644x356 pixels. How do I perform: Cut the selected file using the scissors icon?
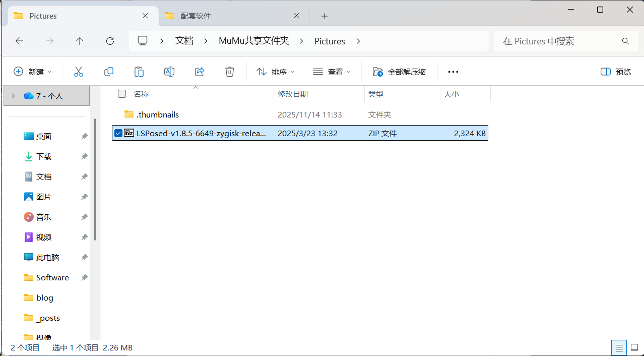point(79,71)
